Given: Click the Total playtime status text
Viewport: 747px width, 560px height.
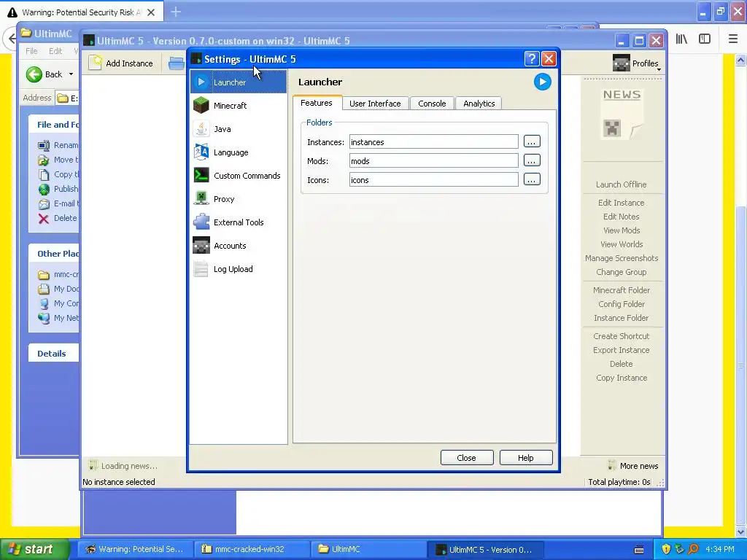Looking at the screenshot, I should pyautogui.click(x=619, y=482).
